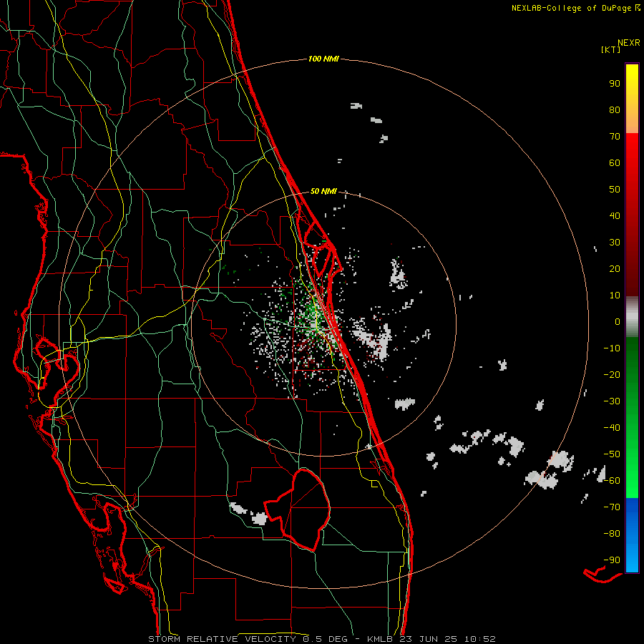
Task: Click the -70 knot scale value
Action: coord(612,507)
